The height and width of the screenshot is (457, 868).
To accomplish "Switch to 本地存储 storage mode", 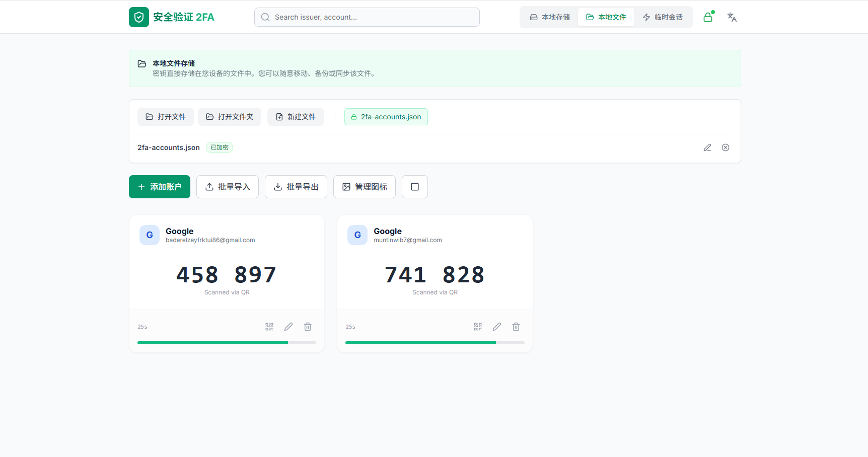I will pos(549,17).
